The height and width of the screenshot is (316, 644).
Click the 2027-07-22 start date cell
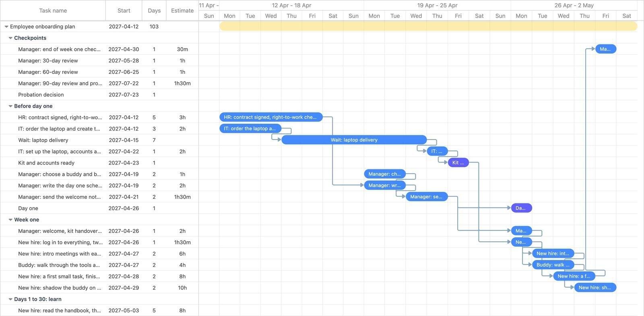(x=124, y=83)
